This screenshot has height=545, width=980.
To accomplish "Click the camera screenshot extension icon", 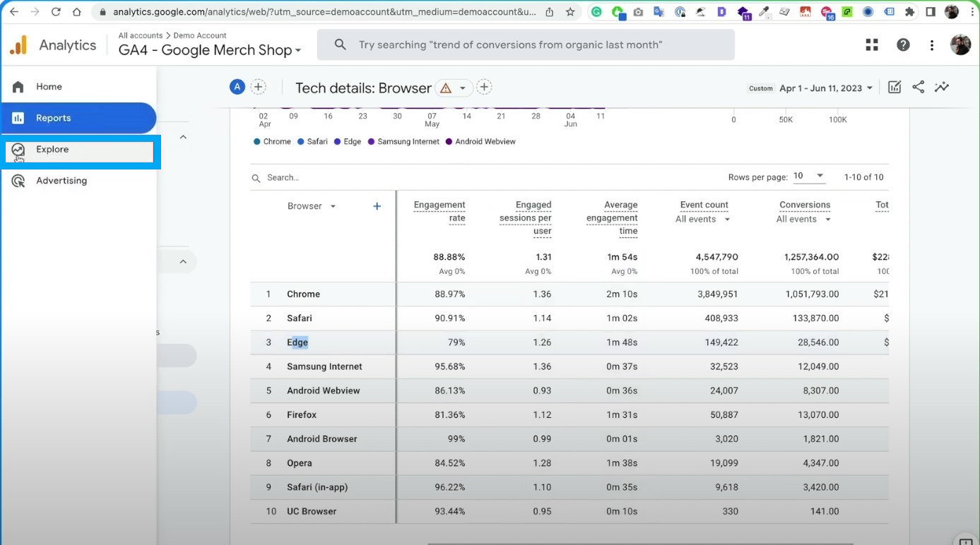I will 638,12.
